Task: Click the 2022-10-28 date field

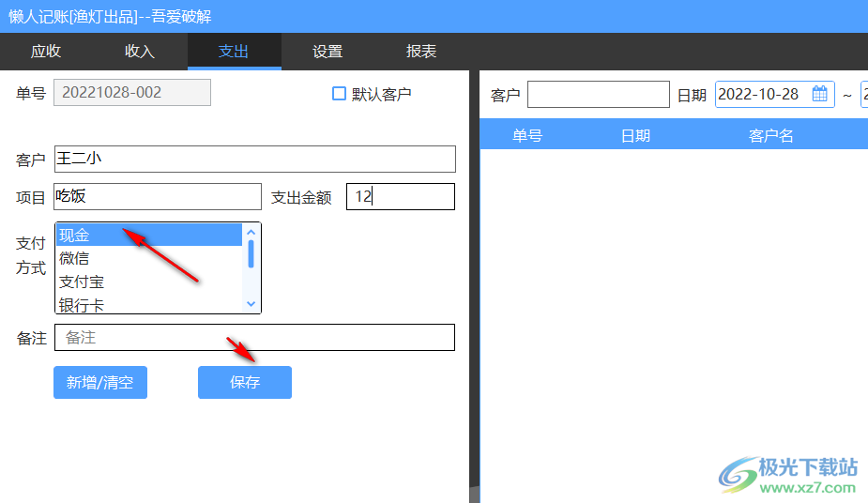Action: tap(774, 95)
